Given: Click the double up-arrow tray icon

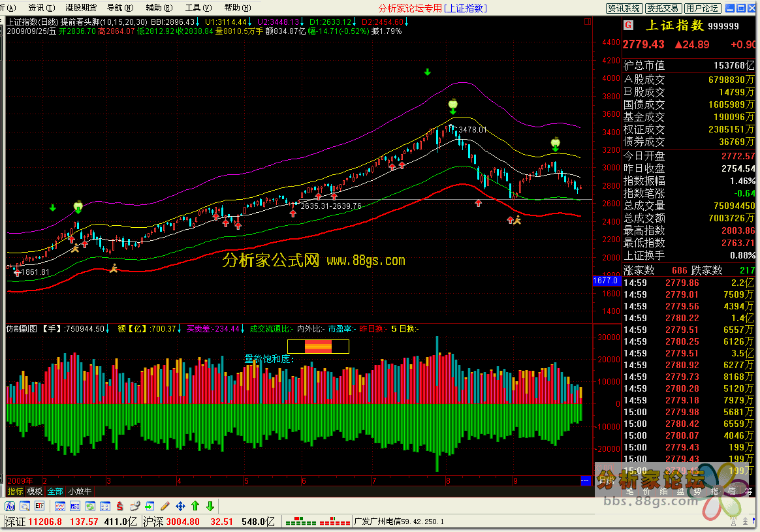Looking at the screenshot, I should 744,522.
